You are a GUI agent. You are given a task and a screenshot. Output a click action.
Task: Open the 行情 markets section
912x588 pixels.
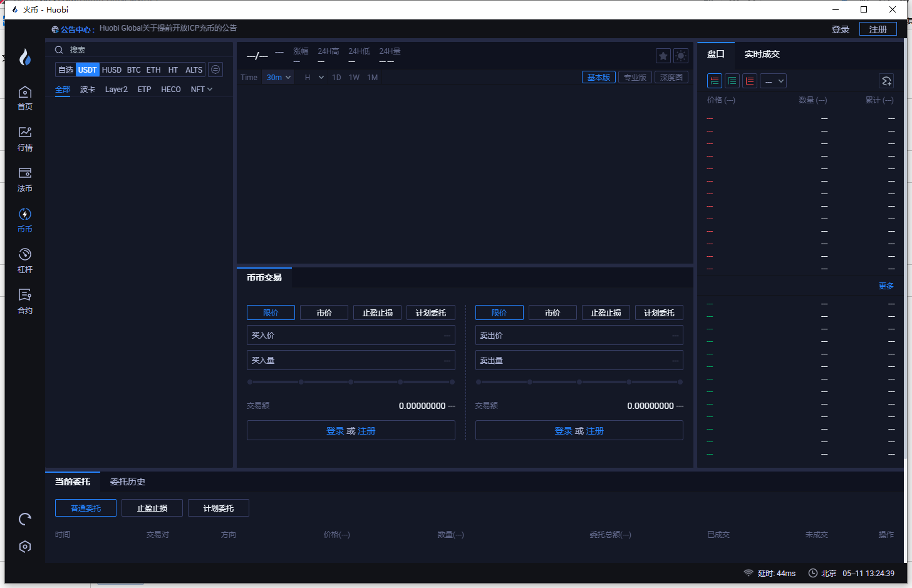tap(25, 139)
